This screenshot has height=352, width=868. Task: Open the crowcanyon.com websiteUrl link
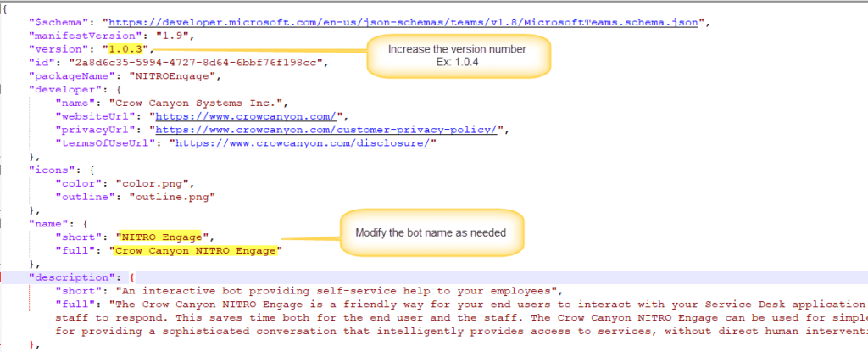click(246, 116)
